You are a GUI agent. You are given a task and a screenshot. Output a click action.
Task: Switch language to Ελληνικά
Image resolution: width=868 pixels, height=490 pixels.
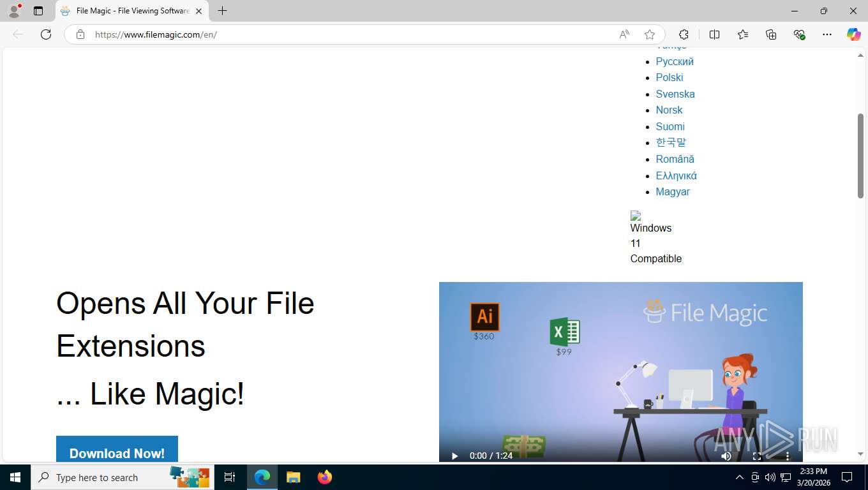pos(676,175)
